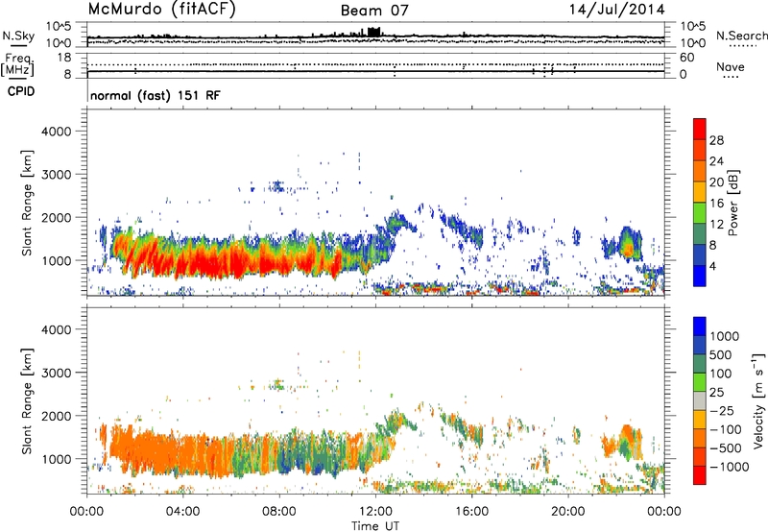Select the "Beam 07" header text
Screen dimensions: 768x532
pos(374,11)
